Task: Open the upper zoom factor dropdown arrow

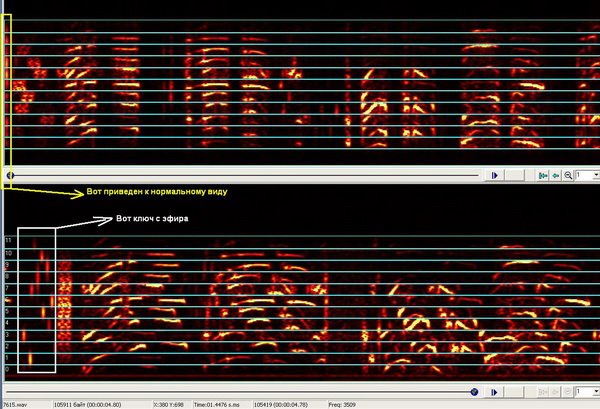Action: pos(596,175)
